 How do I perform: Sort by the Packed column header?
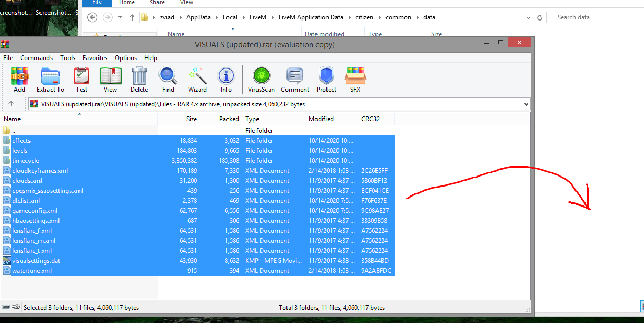(x=221, y=119)
